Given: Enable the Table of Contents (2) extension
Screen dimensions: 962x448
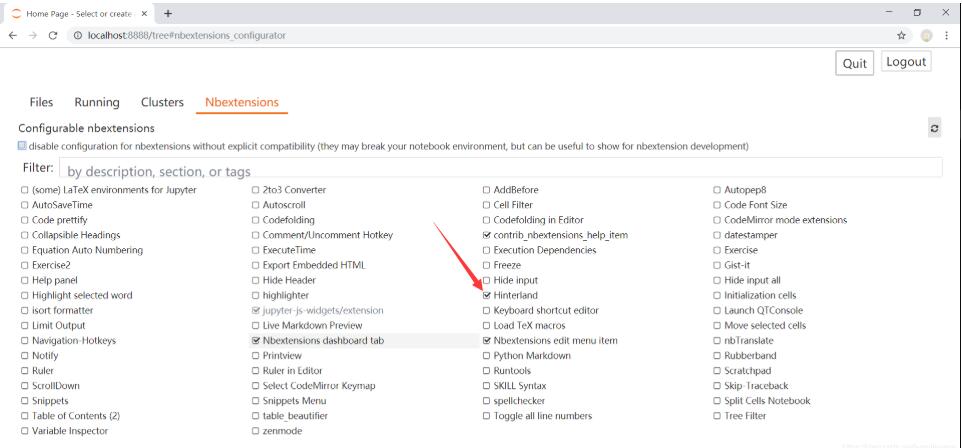Looking at the screenshot, I should coord(24,416).
